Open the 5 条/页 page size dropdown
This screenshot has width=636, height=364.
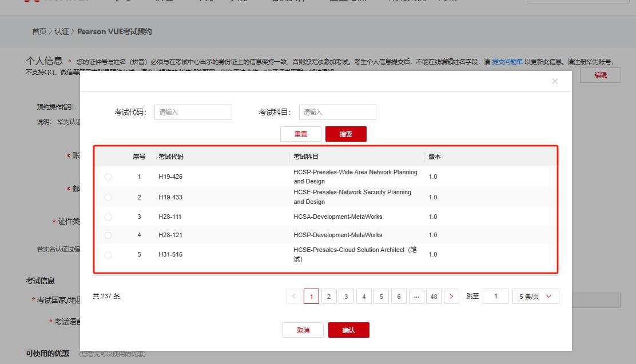click(x=536, y=297)
